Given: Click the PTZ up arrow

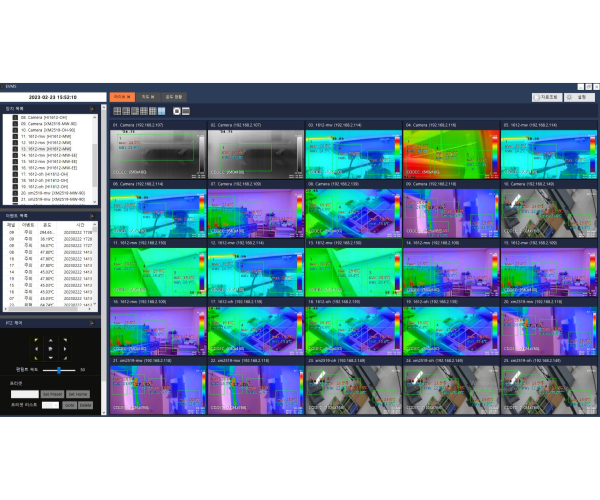Looking at the screenshot, I should click(51, 340).
